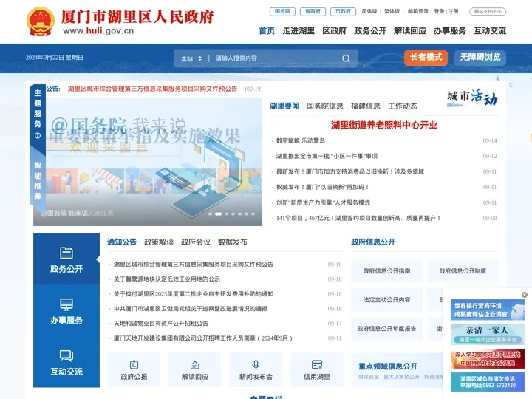Open news 创新新质生产力引擎人才服务模式
The image size is (532, 399).
click(x=323, y=202)
